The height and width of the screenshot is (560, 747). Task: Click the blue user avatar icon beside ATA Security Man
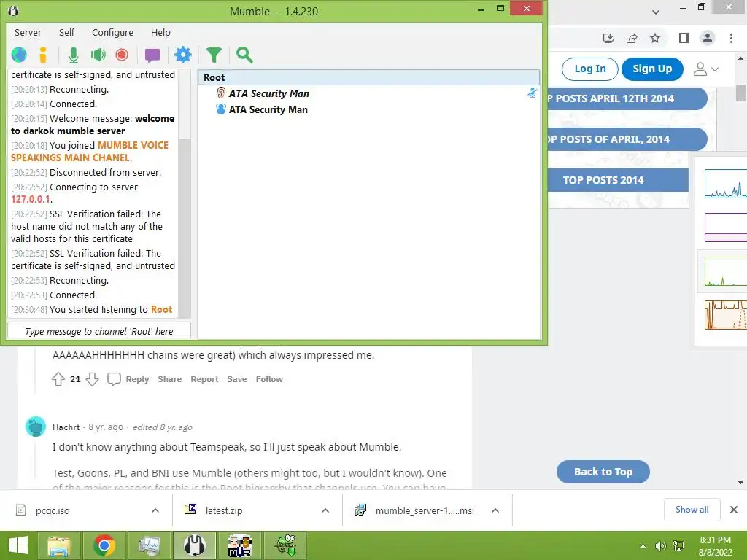tap(221, 109)
